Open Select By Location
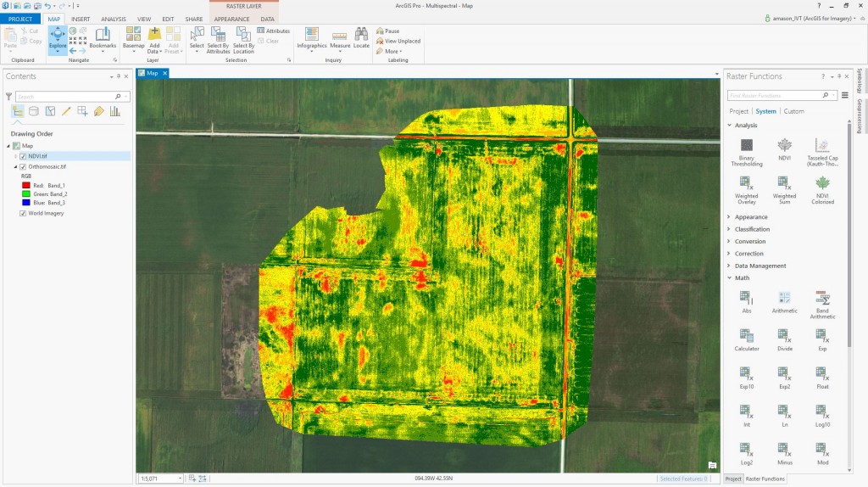Viewport: 868px width, 487px height. click(x=243, y=40)
